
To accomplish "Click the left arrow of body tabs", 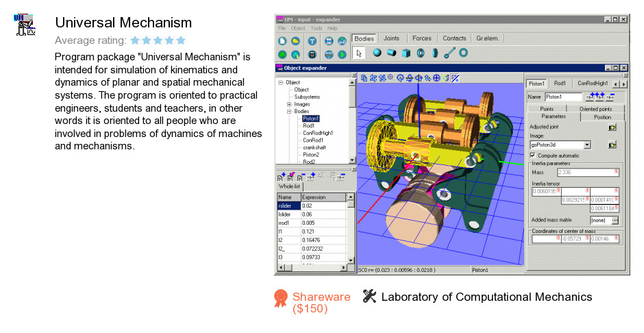I will (x=616, y=84).
